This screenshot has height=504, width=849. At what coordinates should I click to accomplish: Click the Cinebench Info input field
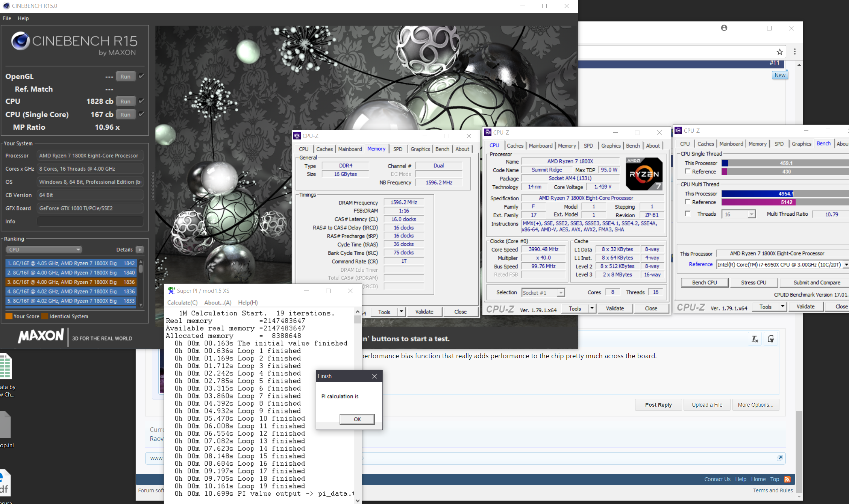point(90,221)
